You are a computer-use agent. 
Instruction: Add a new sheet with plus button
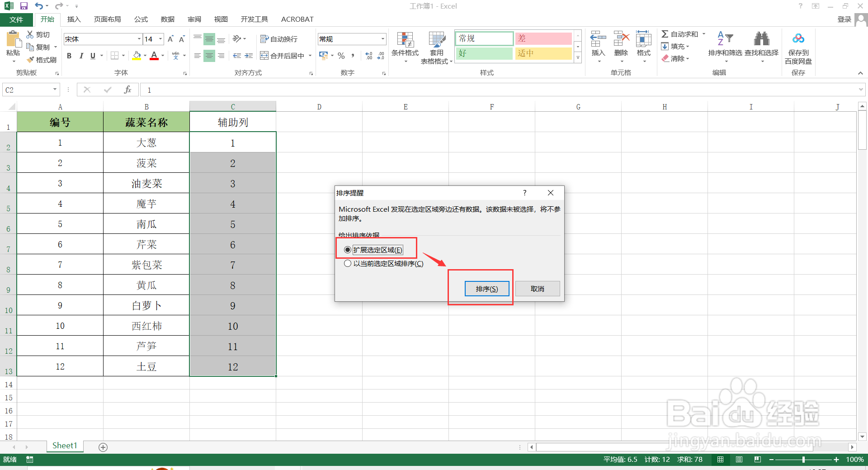(103, 447)
